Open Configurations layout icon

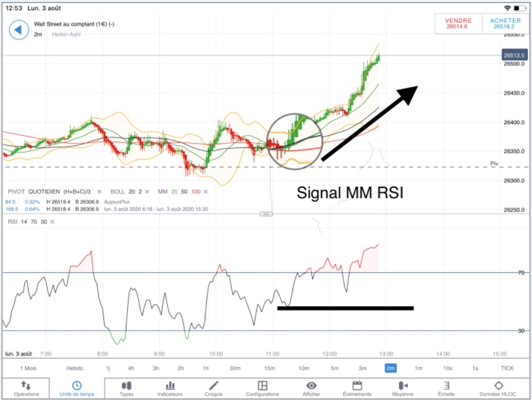pyautogui.click(x=262, y=385)
